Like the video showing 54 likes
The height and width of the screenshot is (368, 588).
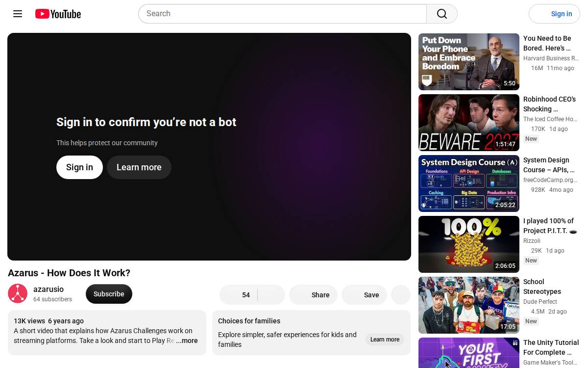[x=239, y=295]
